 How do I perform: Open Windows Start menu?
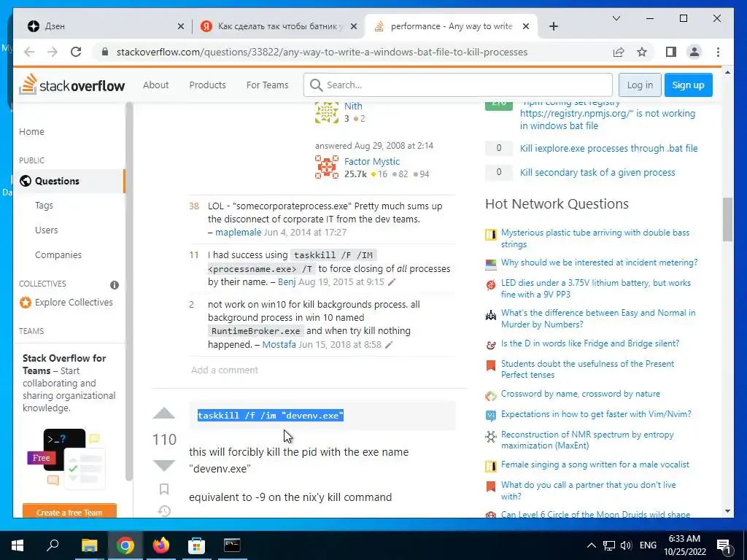tap(18, 545)
